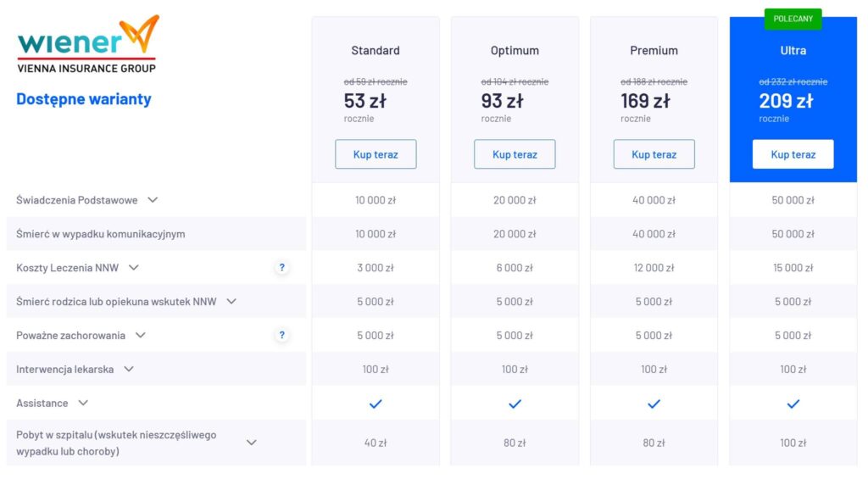Open help icon for Koszty Leczenia NNW
This screenshot has width=868, height=496.
[x=282, y=268]
